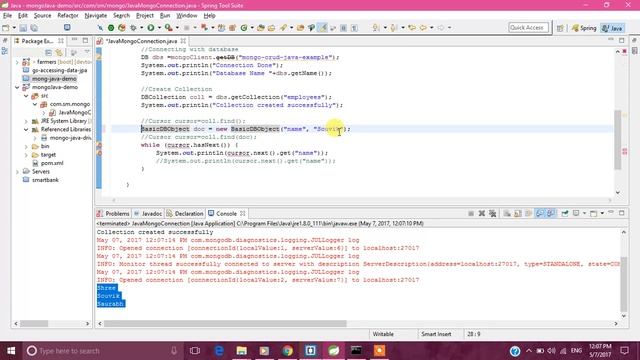640x360 pixels.
Task: Toggle Word Wrap in console toolbar
Action: pos(529,213)
